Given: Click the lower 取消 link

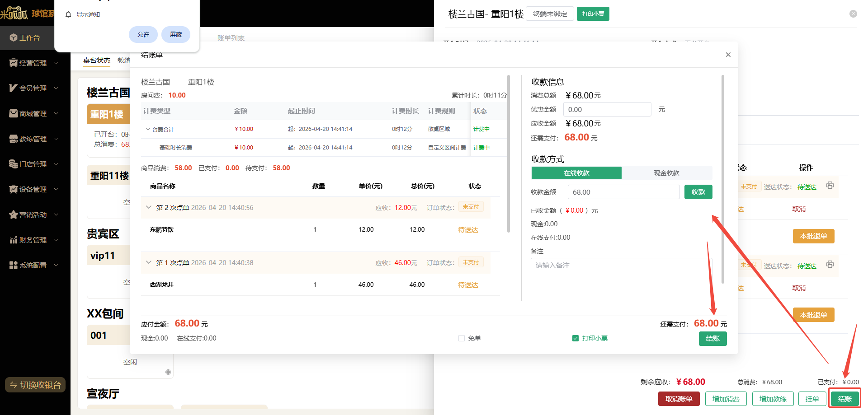Looking at the screenshot, I should click(x=799, y=288).
